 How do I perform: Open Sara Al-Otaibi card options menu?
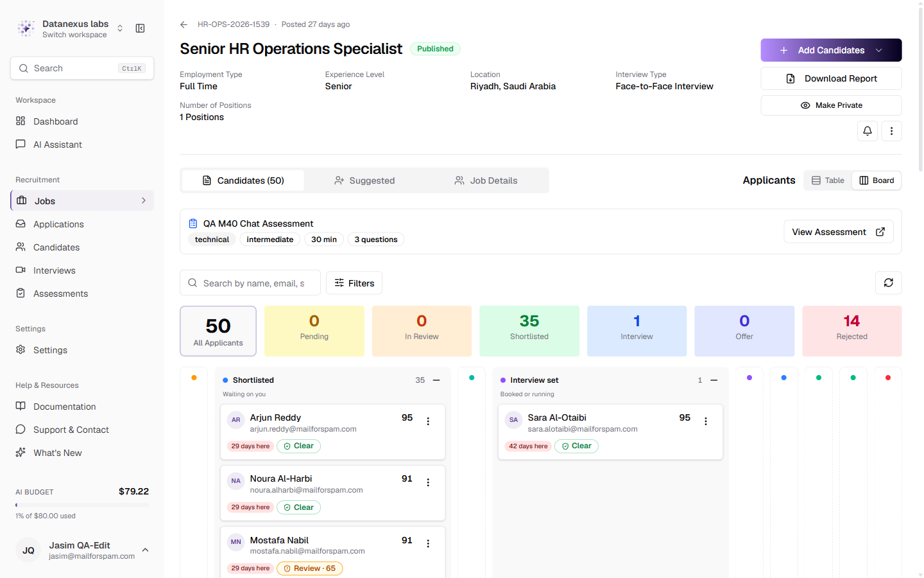point(706,421)
